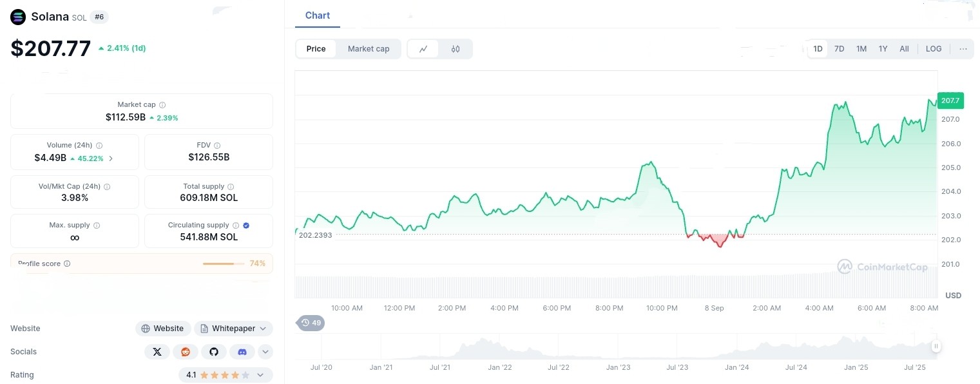980x384 pixels.
Task: Set chart range to 1D
Action: coord(818,49)
